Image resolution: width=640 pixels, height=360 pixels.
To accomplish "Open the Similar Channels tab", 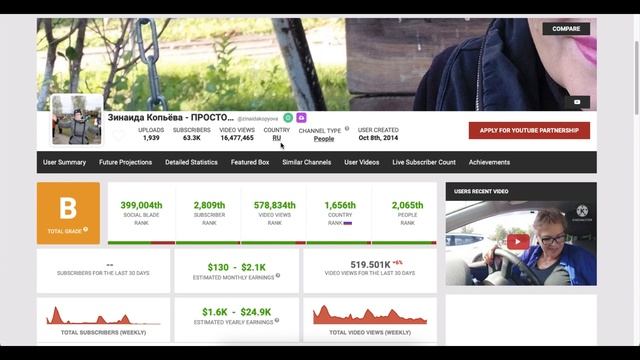I will (307, 162).
